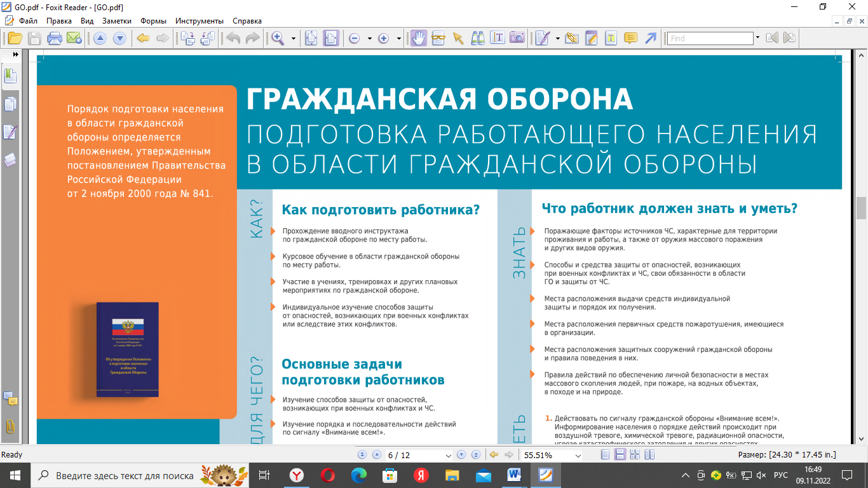Open Microsoft Word from the taskbar
The width and height of the screenshot is (868, 488).
(514, 475)
